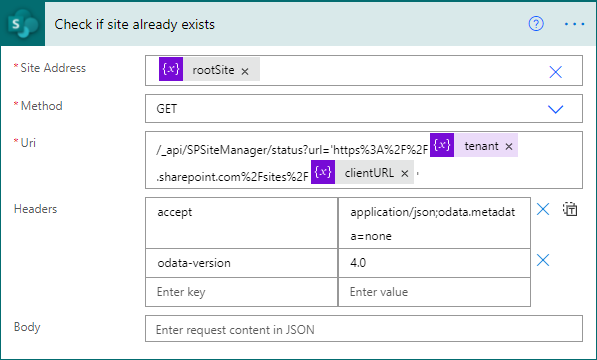Clear the Site Address field with X
This screenshot has width=597, height=360.
pos(555,72)
